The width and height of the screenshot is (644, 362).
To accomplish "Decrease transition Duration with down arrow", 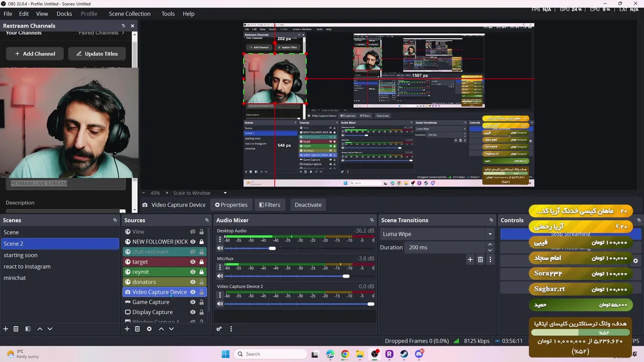I will (490, 250).
